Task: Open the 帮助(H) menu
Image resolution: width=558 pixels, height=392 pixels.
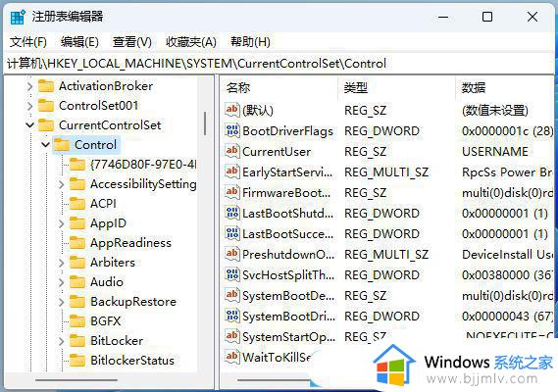Action: pos(250,42)
